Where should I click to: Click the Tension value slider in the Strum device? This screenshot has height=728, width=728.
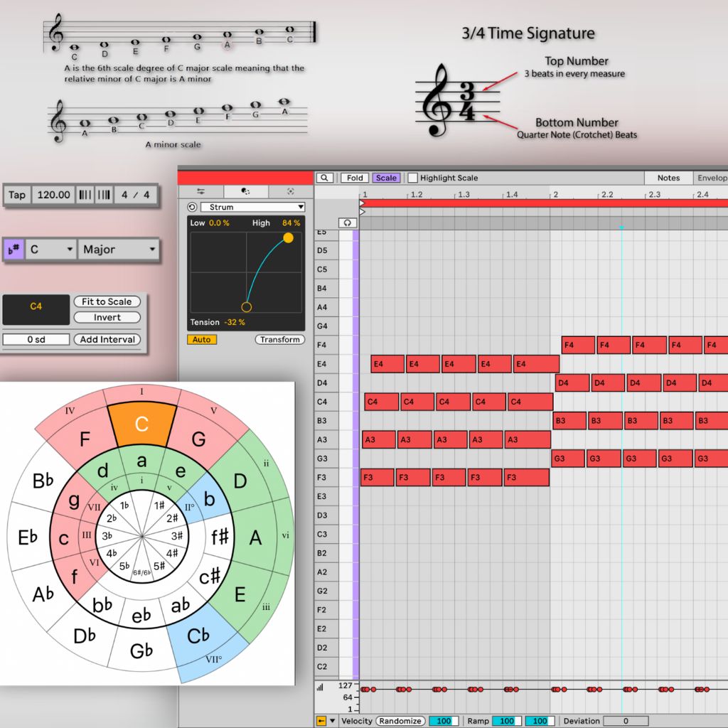235,321
